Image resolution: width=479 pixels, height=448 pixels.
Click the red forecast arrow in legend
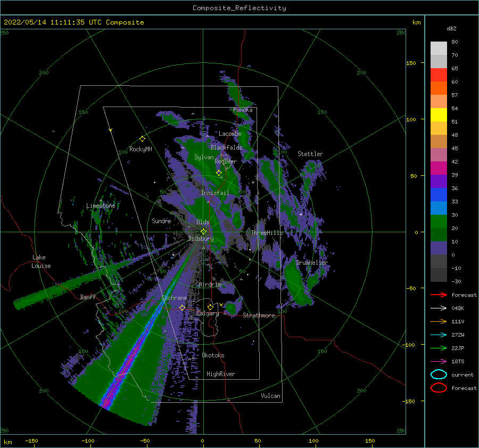(439, 295)
